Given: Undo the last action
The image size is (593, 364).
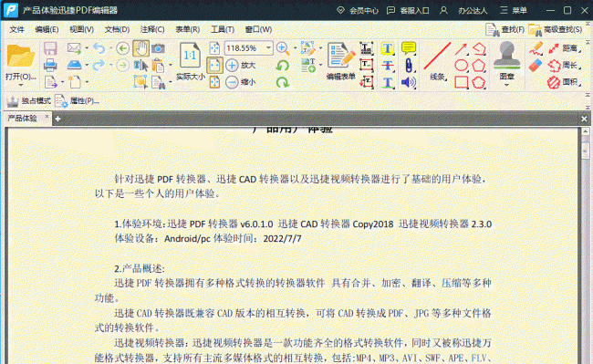Looking at the screenshot, I should point(99,48).
